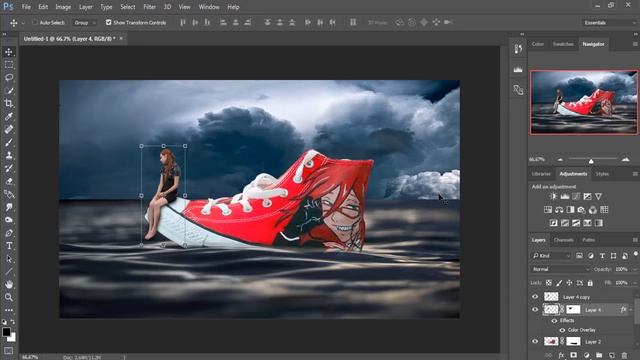Select the Eyedropper tool
Screen dimensions: 640x360
pyautogui.click(x=9, y=116)
